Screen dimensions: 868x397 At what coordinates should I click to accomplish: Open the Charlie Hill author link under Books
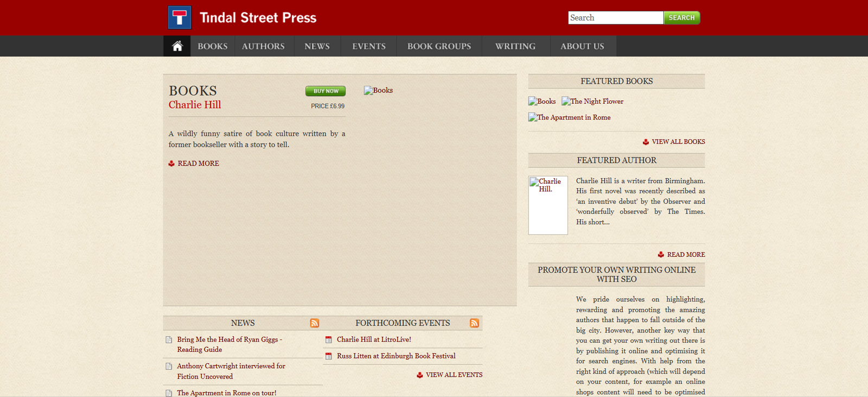(195, 105)
